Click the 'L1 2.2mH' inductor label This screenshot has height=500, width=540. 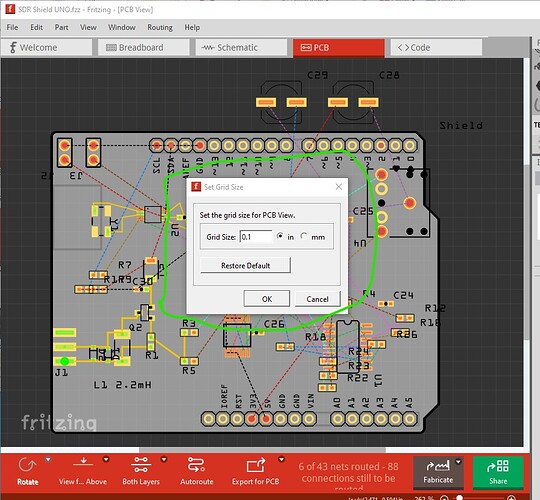click(x=122, y=385)
